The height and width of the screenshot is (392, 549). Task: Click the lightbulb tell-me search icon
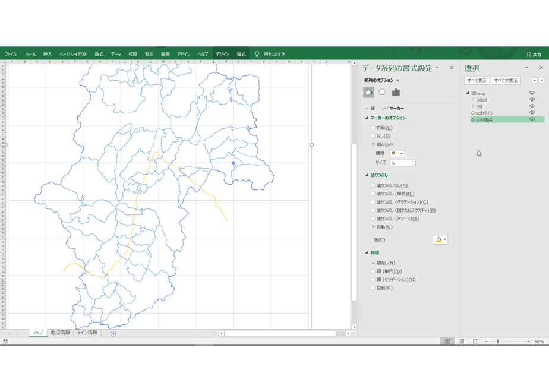coord(257,54)
